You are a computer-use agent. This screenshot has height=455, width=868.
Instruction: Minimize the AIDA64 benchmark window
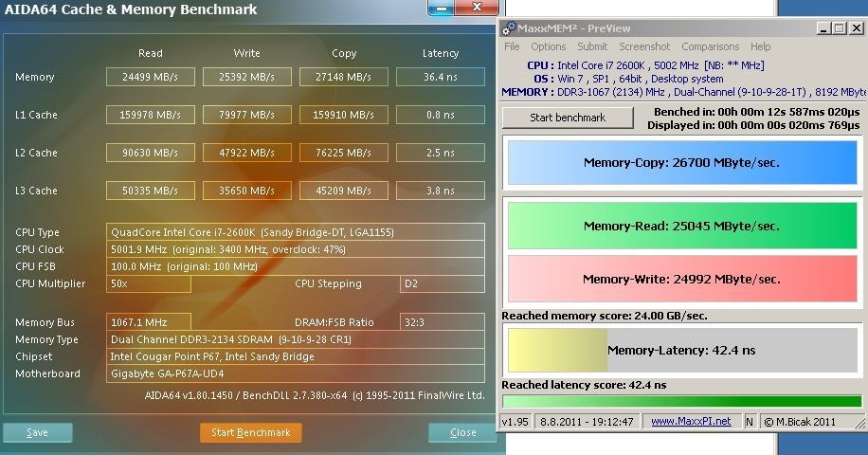coord(442,8)
